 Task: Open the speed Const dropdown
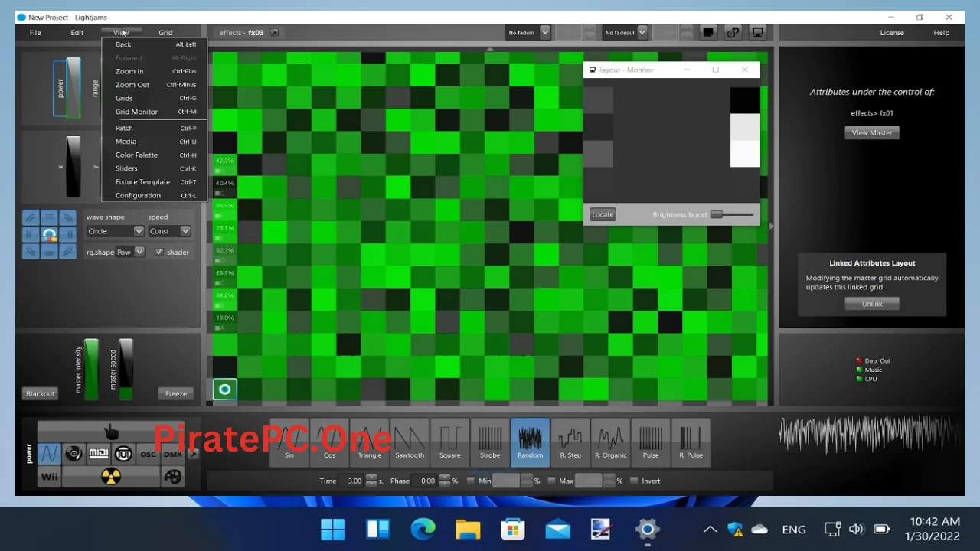pos(169,231)
